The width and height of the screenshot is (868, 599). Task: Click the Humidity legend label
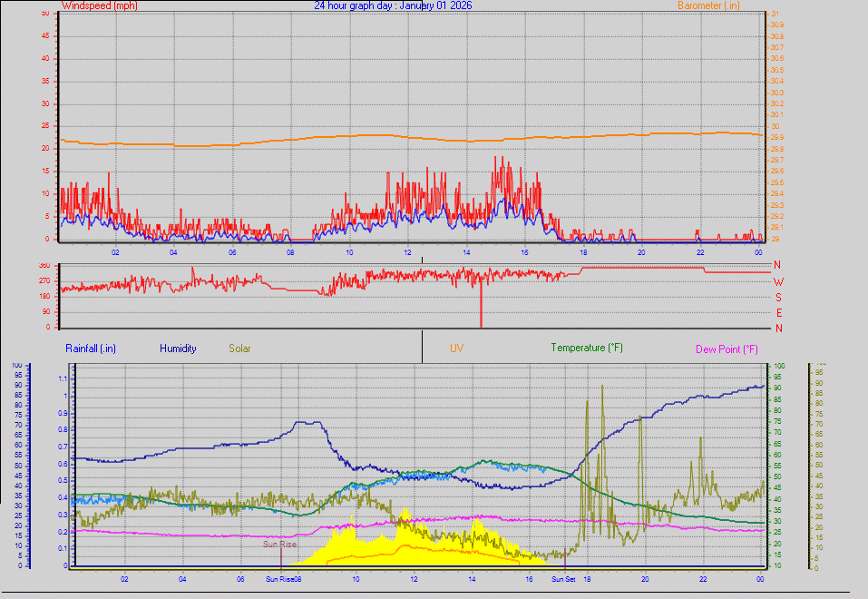coord(178,349)
